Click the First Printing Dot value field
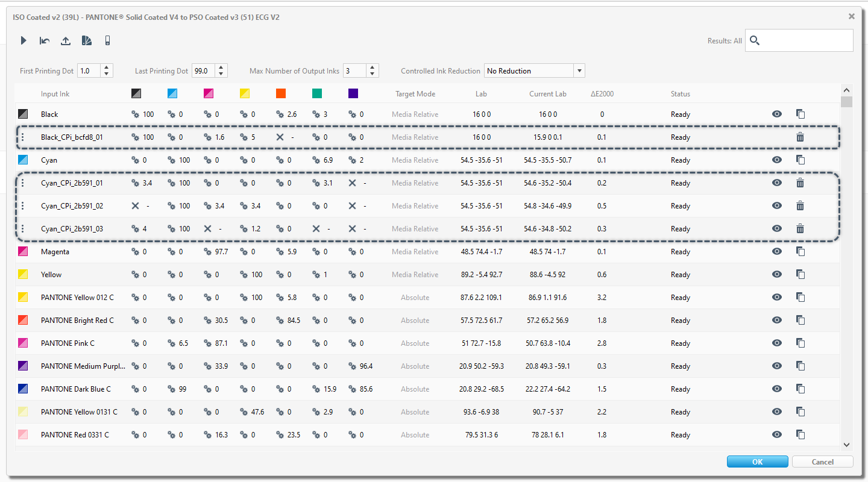The height and width of the screenshot is (482, 868). 89,70
